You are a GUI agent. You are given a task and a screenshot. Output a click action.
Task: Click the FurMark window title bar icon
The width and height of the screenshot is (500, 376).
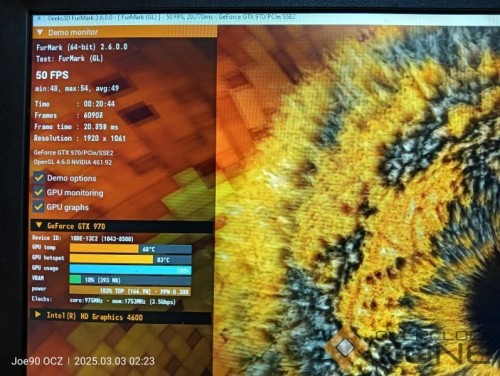pyautogui.click(x=39, y=18)
